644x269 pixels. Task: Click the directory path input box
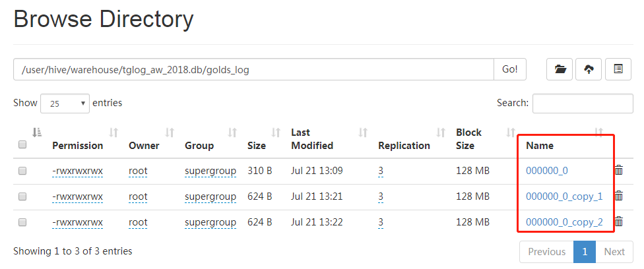pyautogui.click(x=253, y=69)
